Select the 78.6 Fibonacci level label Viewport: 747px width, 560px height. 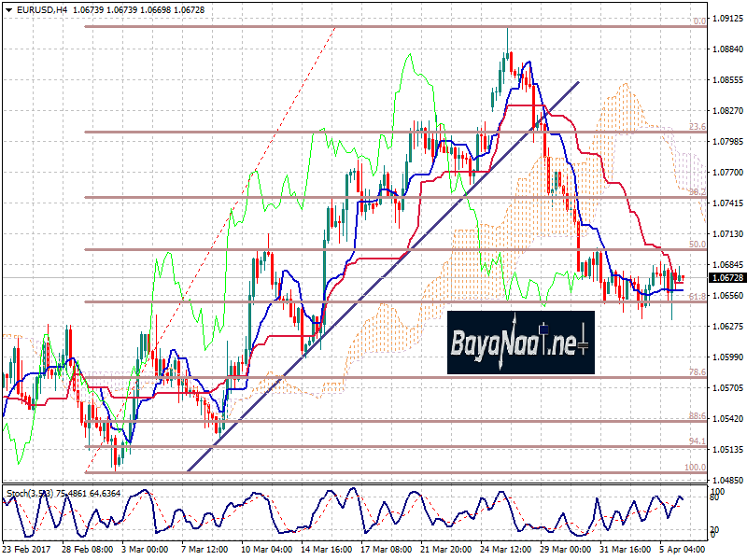point(697,372)
